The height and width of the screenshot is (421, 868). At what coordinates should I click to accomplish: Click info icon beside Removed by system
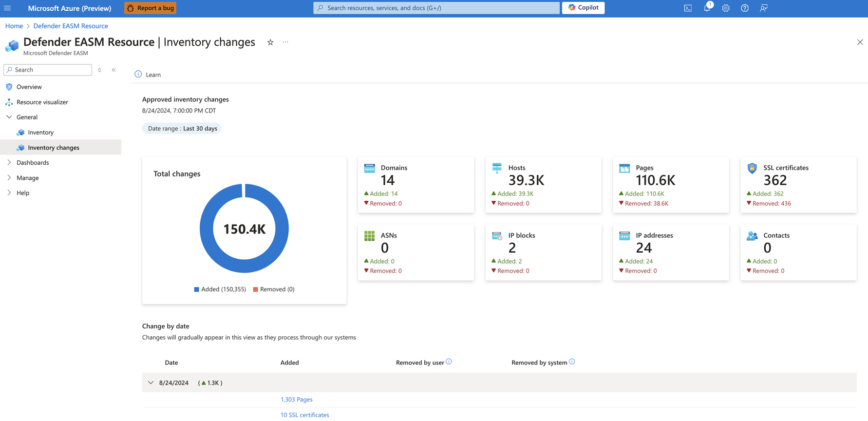coord(572,362)
